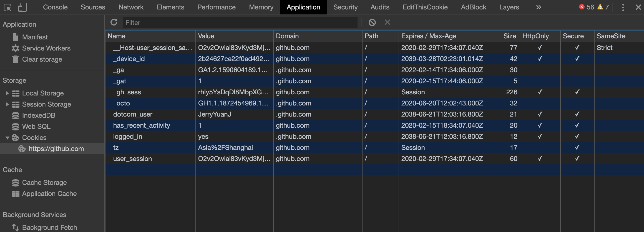Select the _octo cookie name

tap(122, 103)
